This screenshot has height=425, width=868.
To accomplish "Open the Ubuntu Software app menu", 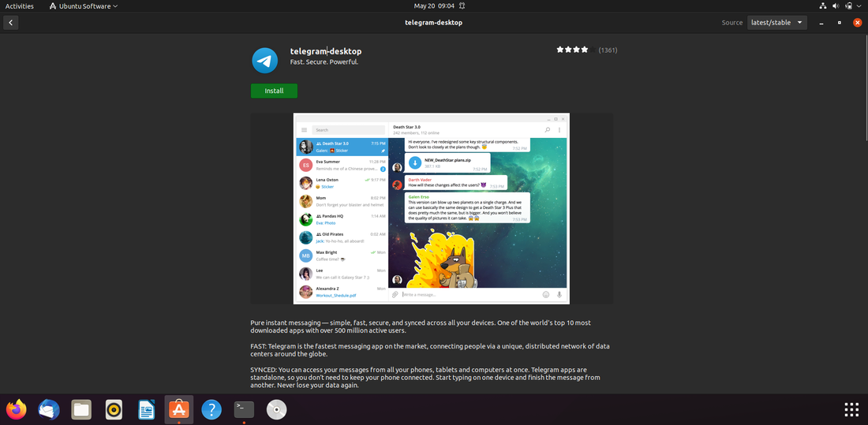I will pyautogui.click(x=83, y=6).
